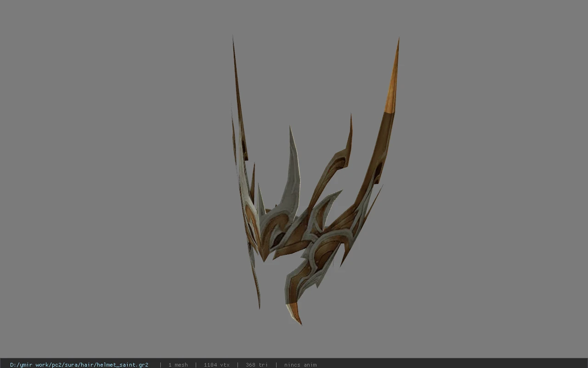
Task: Click the '368 tri' triangle count
Action: (256, 365)
